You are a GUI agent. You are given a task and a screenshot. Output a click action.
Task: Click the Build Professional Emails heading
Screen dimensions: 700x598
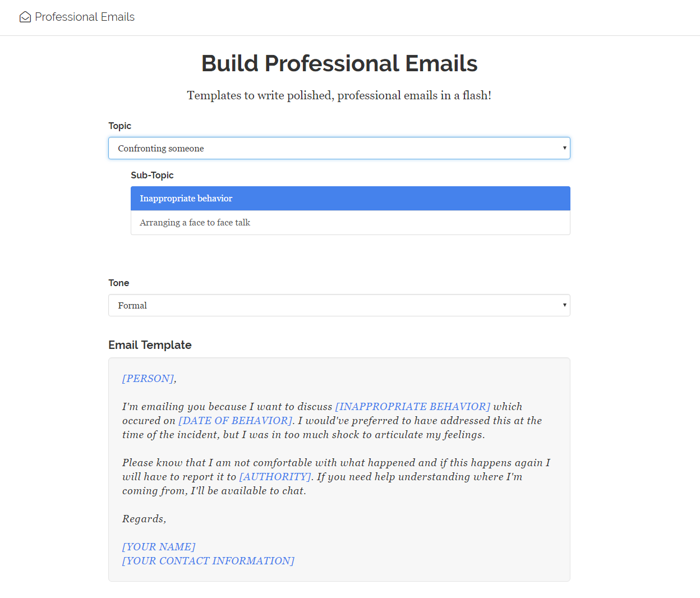(339, 63)
